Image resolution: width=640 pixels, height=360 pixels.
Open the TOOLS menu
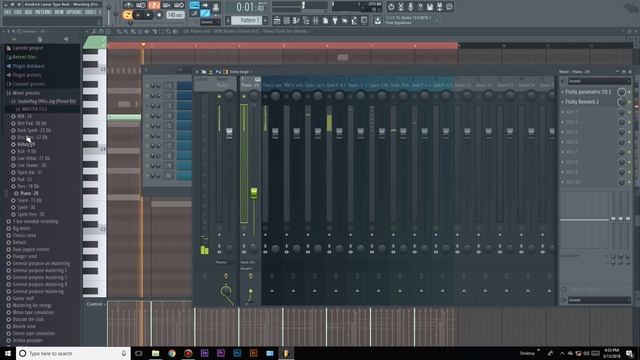[x=90, y=13]
